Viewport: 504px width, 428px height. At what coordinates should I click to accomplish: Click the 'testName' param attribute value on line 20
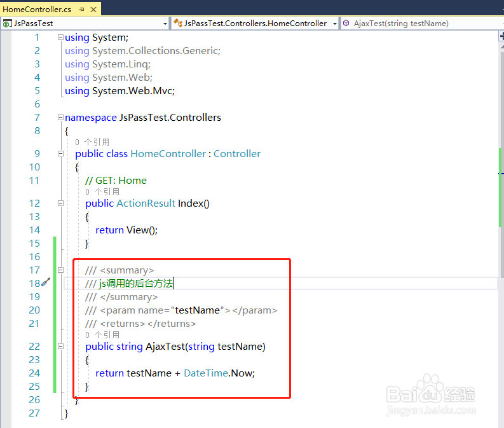click(198, 310)
